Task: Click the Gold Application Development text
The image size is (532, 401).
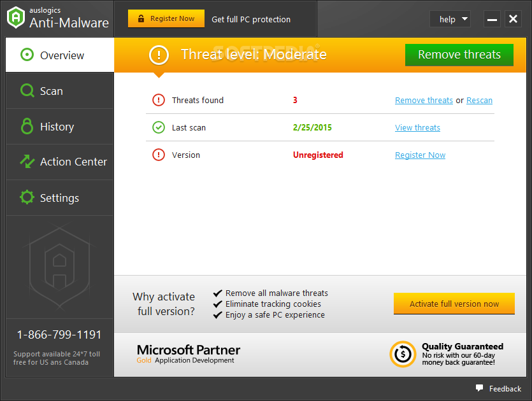Action: click(185, 360)
